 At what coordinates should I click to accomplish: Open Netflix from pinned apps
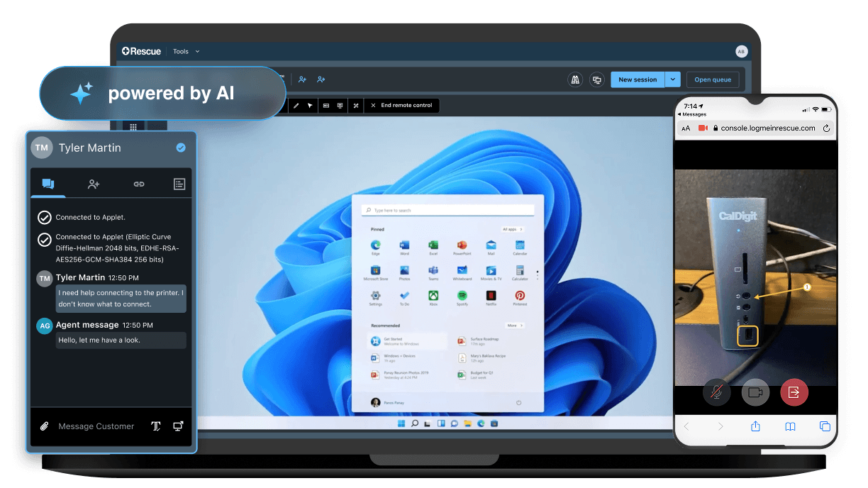(x=491, y=298)
